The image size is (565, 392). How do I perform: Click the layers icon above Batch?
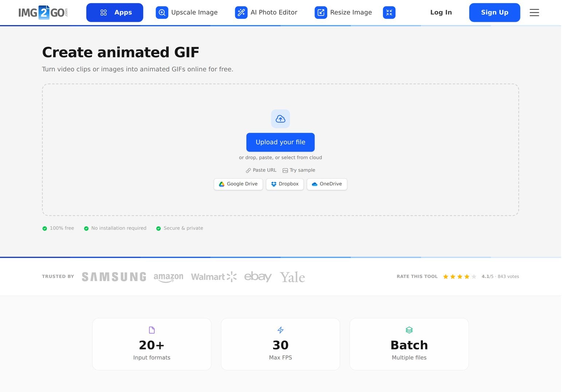point(409,330)
